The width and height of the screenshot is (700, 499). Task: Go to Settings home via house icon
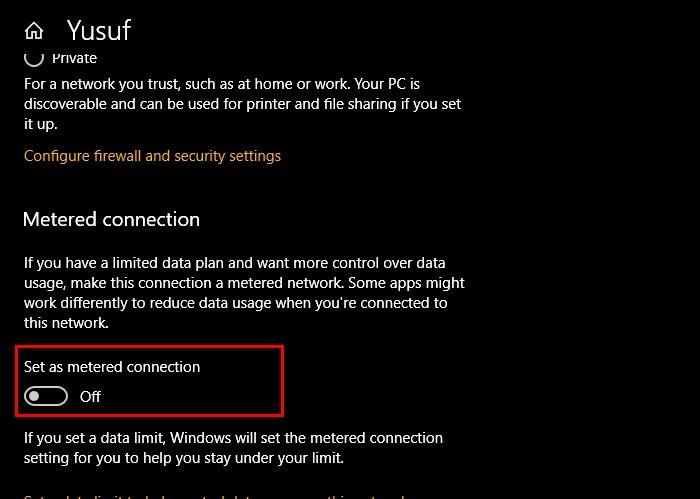(34, 31)
